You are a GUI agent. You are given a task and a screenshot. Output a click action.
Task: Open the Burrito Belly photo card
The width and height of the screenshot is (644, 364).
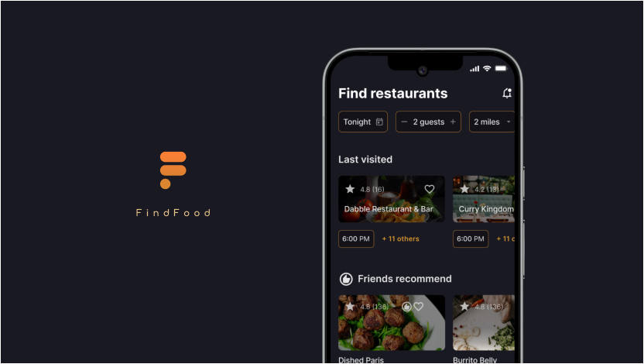click(x=484, y=322)
